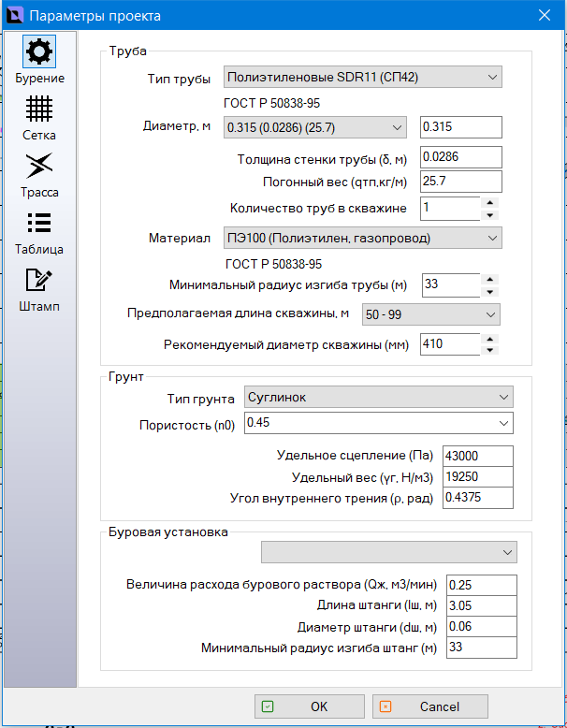The height and width of the screenshot is (728, 567).
Task: Expand the Диаметр, м combo box
Action: (x=315, y=127)
